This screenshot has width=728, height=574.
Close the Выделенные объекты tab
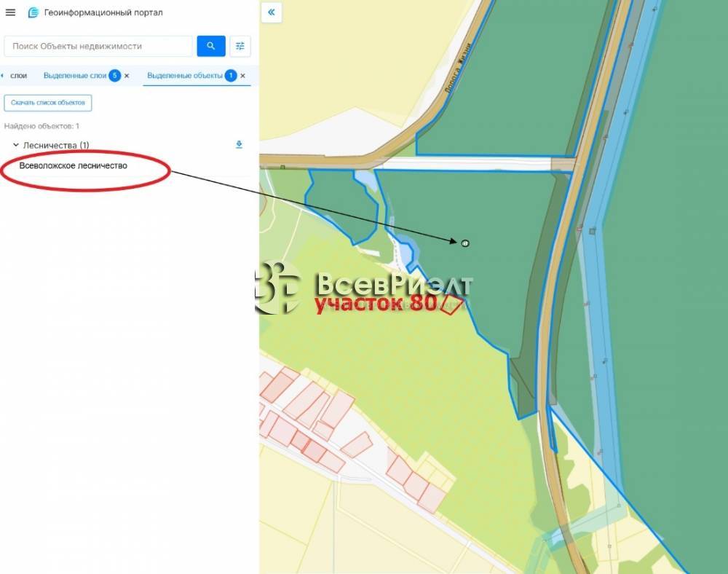click(x=243, y=76)
